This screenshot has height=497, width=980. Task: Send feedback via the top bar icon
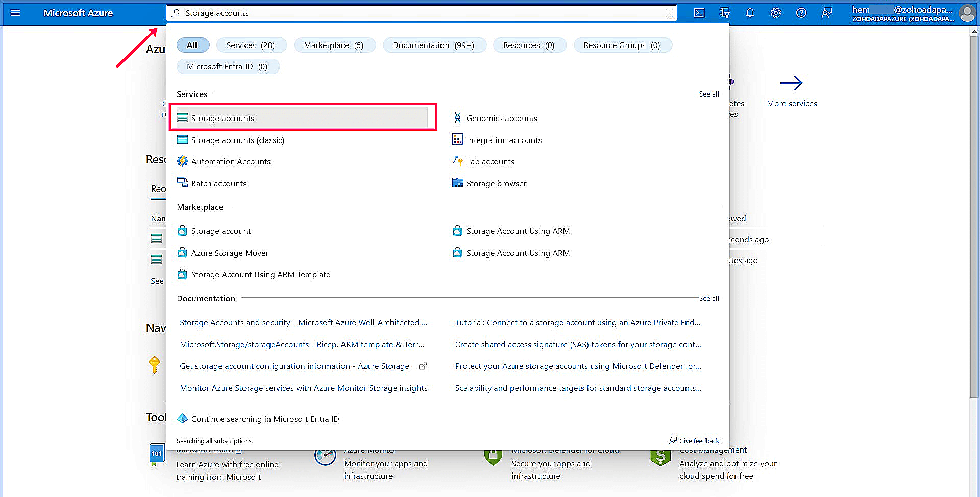(x=827, y=13)
